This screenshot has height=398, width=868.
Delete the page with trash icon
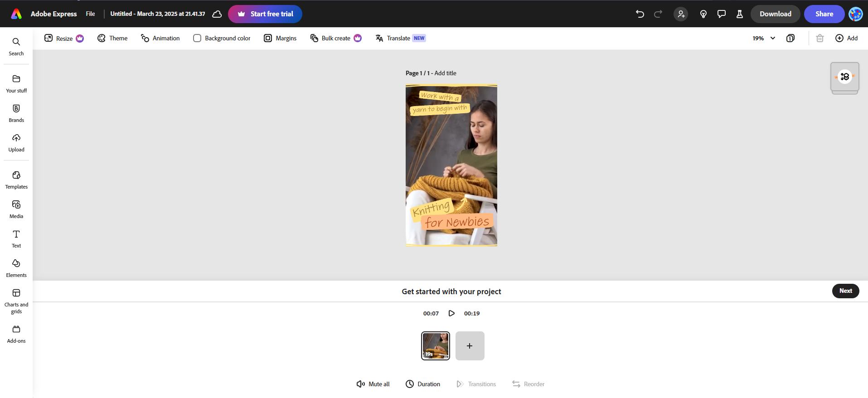820,38
